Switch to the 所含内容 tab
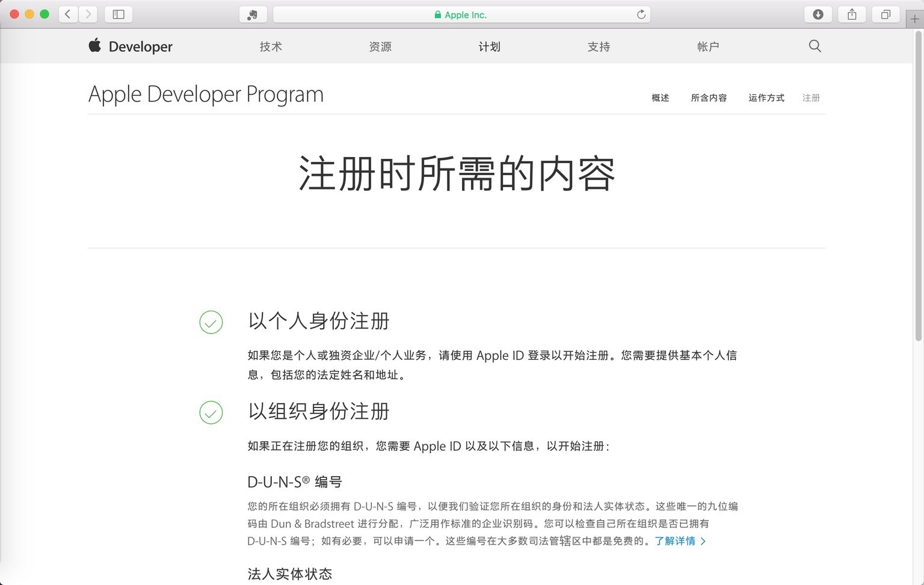 [x=709, y=97]
